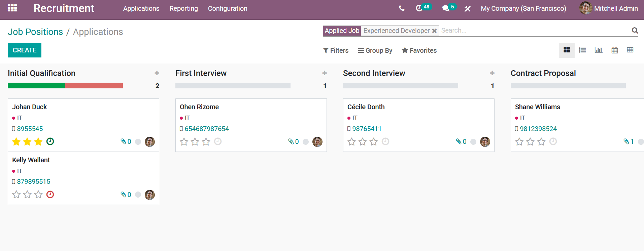This screenshot has height=251, width=644.
Task: Click green segment of Initial Qualification progress bar
Action: click(36, 86)
